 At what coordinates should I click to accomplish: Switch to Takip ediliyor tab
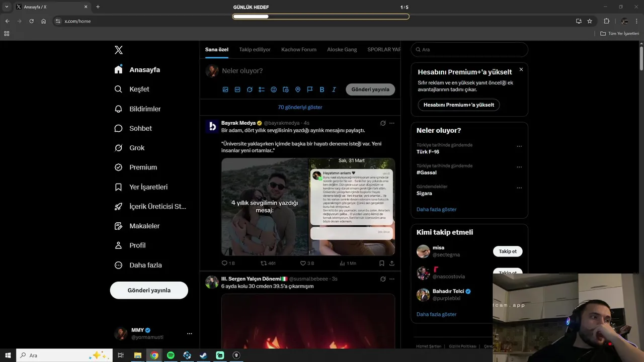255,49
